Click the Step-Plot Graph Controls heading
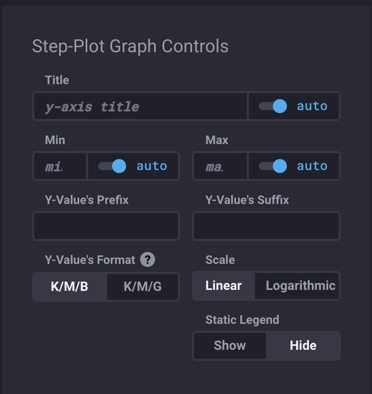 pyautogui.click(x=130, y=46)
